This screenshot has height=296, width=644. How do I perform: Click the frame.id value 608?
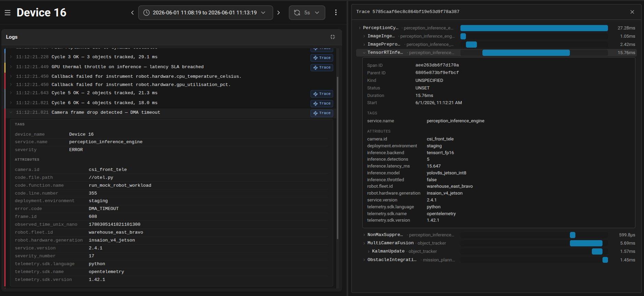pos(93,217)
